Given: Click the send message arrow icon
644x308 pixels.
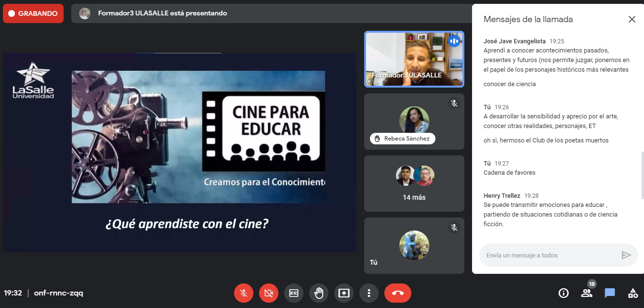Looking at the screenshot, I should click(626, 255).
